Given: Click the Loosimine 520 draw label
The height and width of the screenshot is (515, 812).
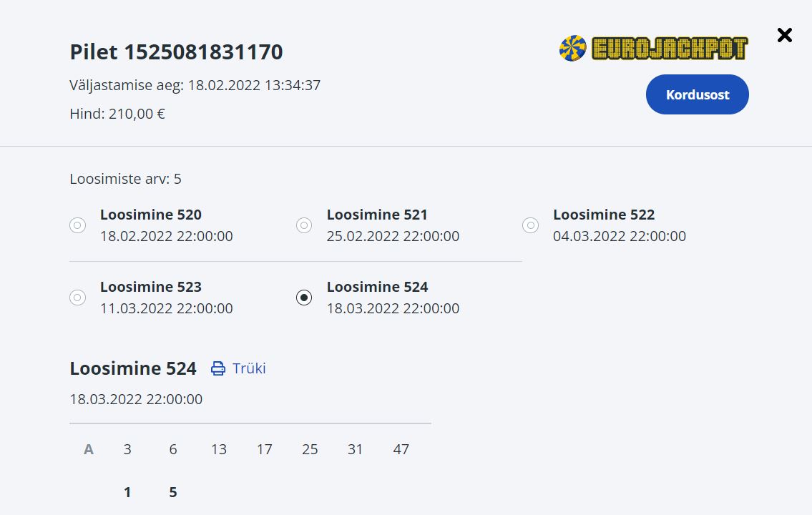Looking at the screenshot, I should point(151,215).
